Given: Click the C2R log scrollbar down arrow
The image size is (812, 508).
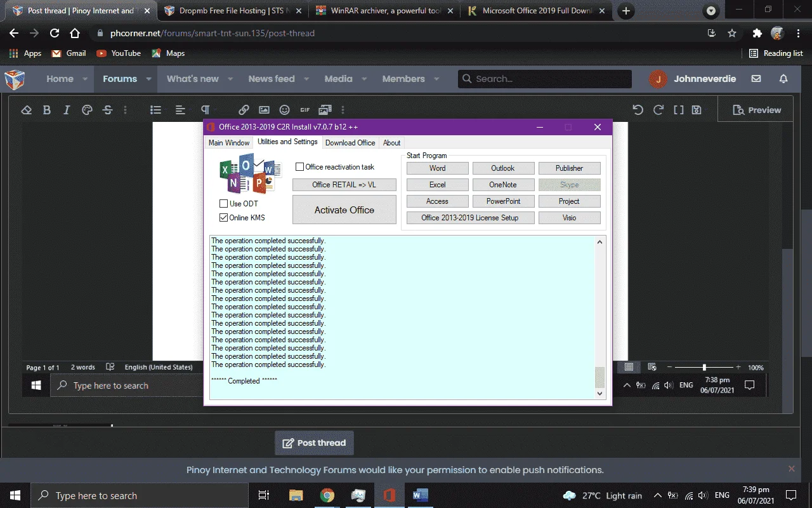Looking at the screenshot, I should pyautogui.click(x=600, y=394).
